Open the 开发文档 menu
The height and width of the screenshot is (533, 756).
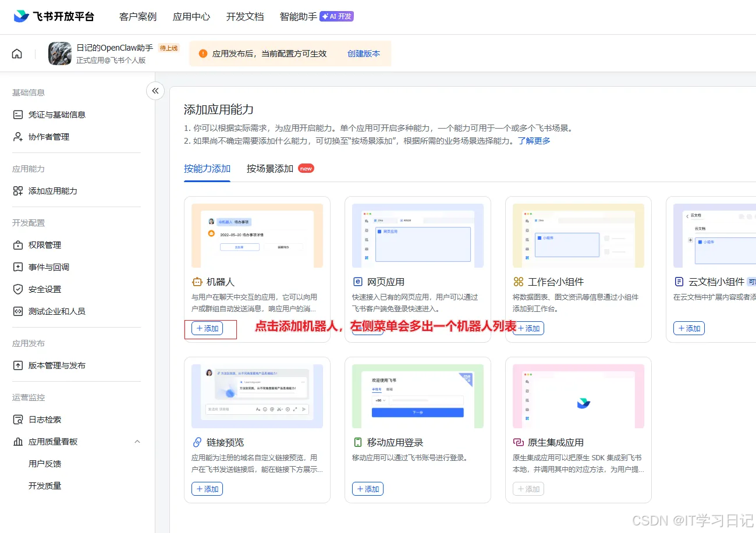244,17
